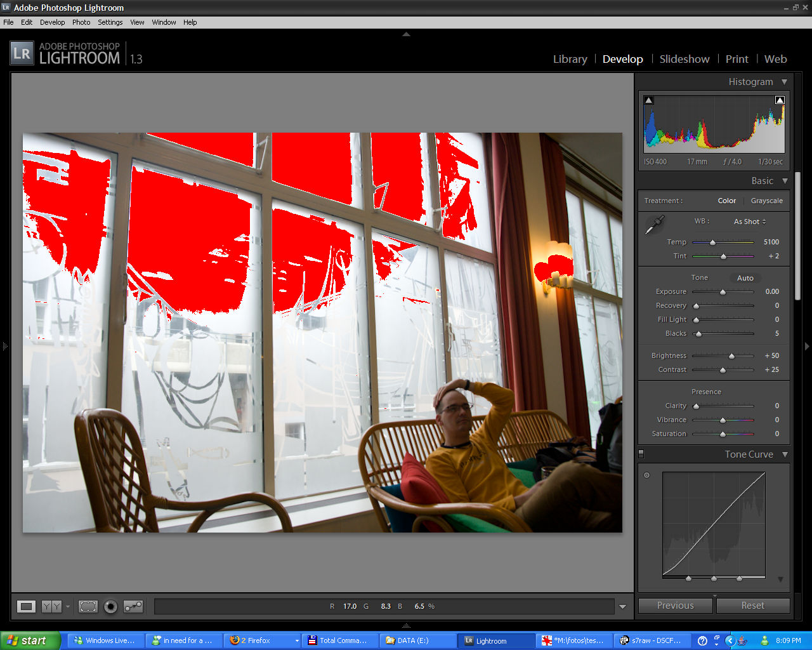The image size is (812, 650).
Task: Switch to the Library module
Action: [570, 59]
